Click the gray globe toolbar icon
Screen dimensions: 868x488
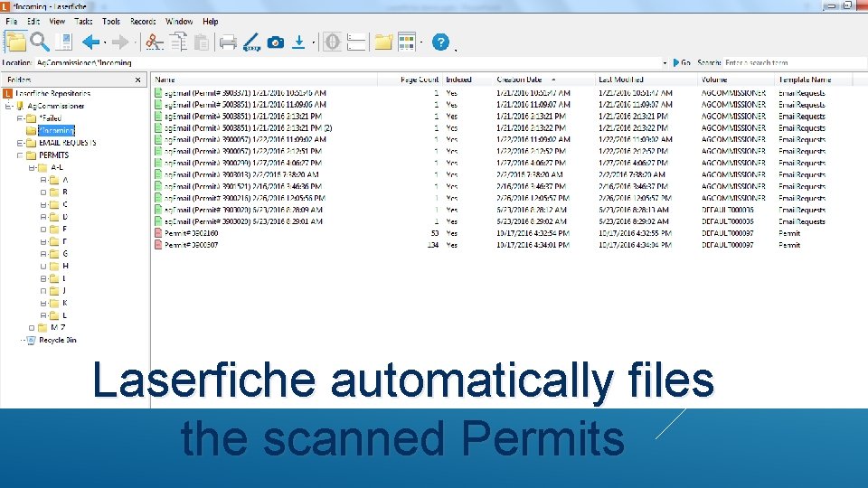click(332, 42)
